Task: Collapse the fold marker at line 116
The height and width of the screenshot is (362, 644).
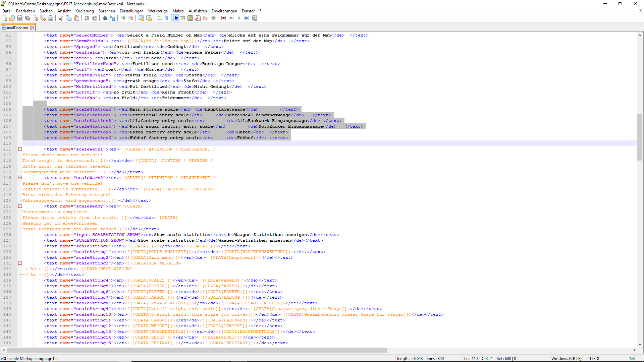Action: (20, 178)
